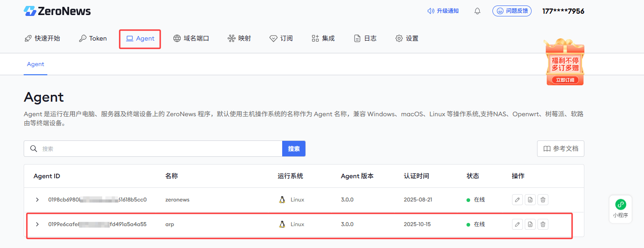Open 映射 menu item
The height and width of the screenshot is (248, 644).
[x=239, y=38]
